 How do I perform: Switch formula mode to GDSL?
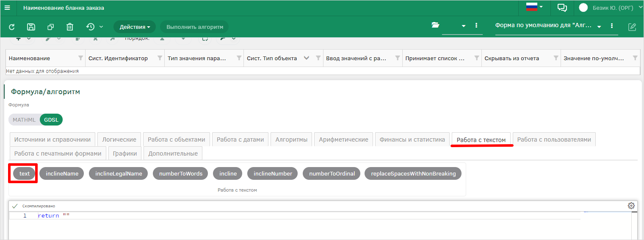51,120
